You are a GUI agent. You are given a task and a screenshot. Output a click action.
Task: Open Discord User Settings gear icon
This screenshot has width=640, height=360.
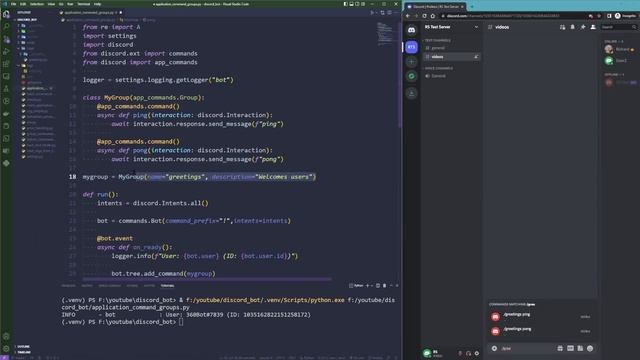click(477, 353)
